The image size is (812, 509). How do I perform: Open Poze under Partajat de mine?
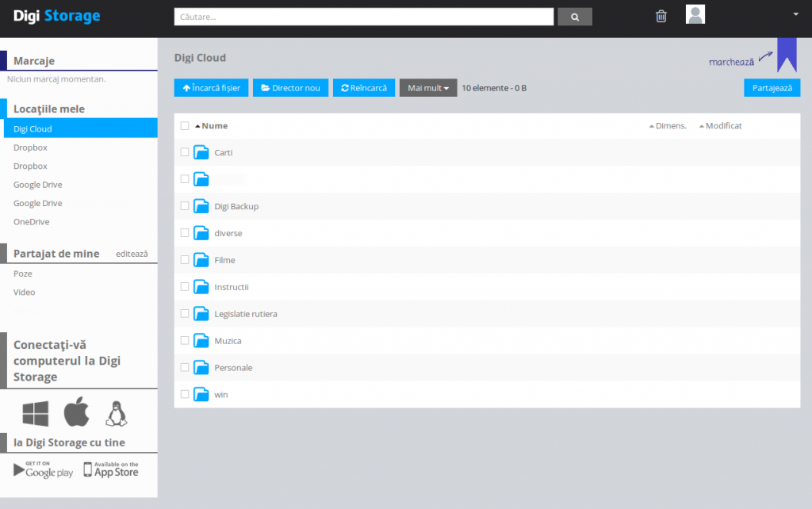[23, 274]
